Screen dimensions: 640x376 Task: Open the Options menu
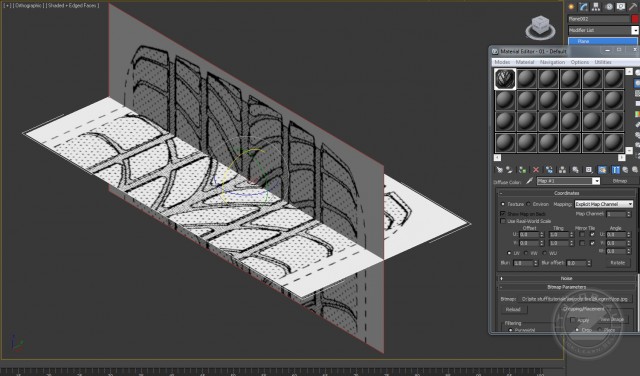580,62
